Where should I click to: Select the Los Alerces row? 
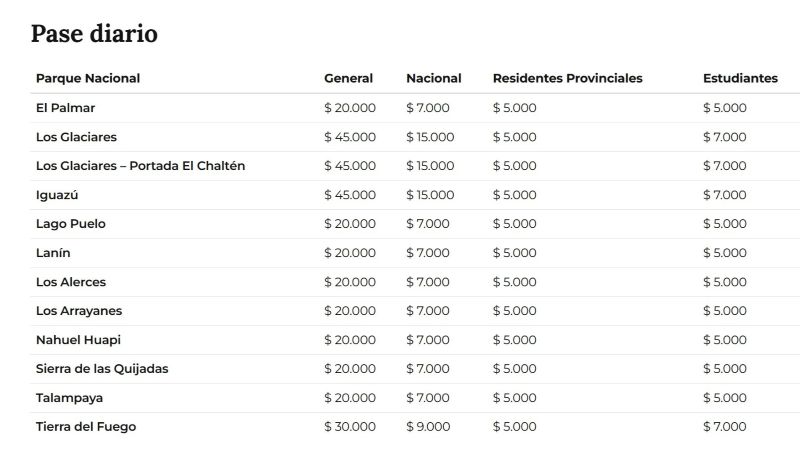click(x=415, y=282)
